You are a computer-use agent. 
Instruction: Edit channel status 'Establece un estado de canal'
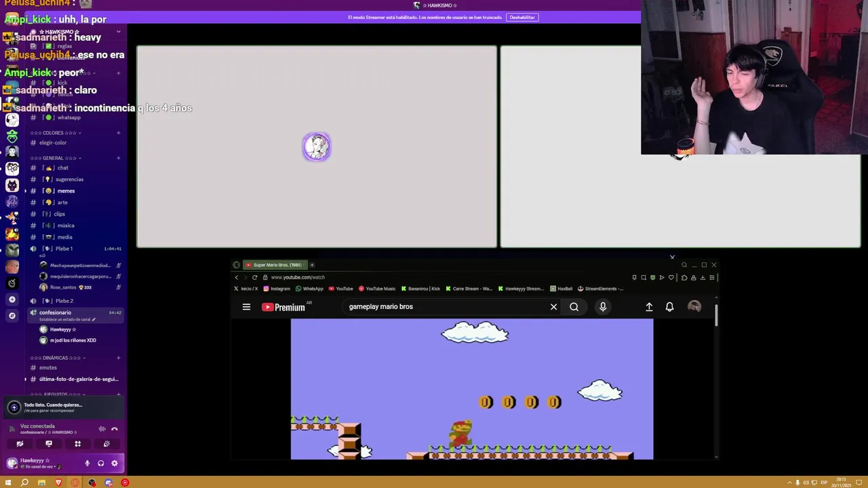pos(68,319)
